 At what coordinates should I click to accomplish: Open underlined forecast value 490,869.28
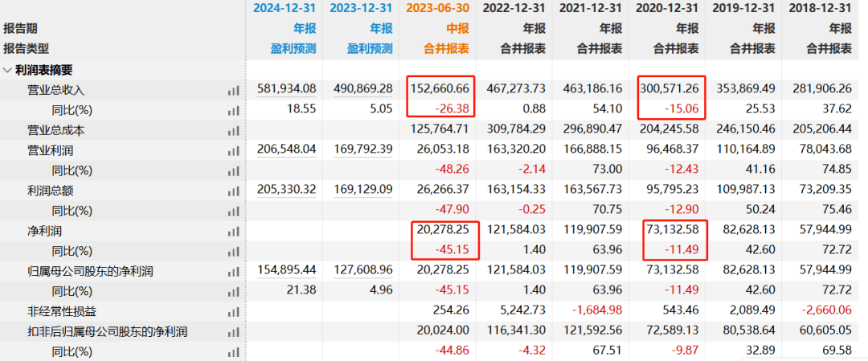(x=362, y=88)
